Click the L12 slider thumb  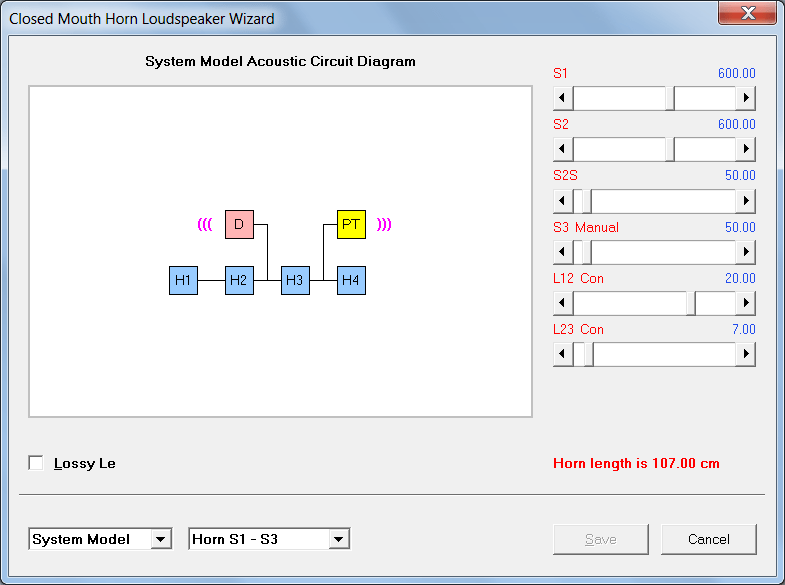pyautogui.click(x=691, y=303)
